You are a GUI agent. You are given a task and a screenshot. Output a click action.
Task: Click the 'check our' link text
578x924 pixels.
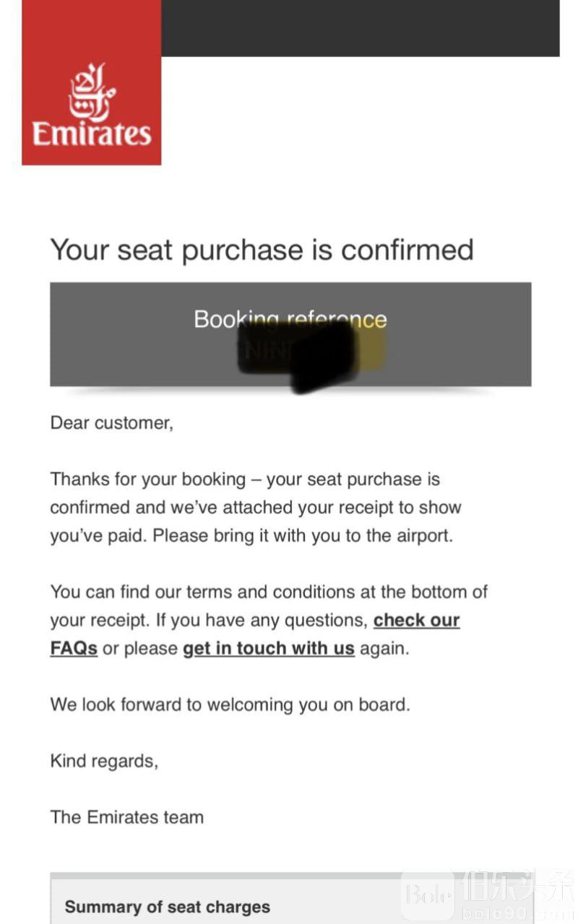point(417,620)
